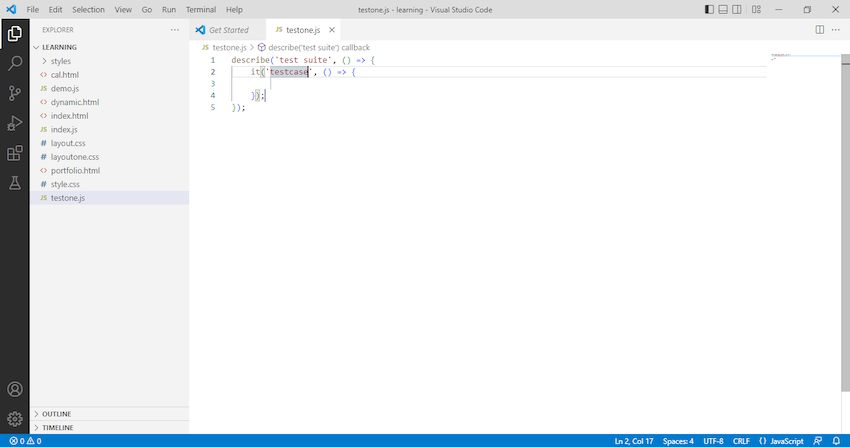850x447 pixels.
Task: Open the notifications bell
Action: pos(836,441)
